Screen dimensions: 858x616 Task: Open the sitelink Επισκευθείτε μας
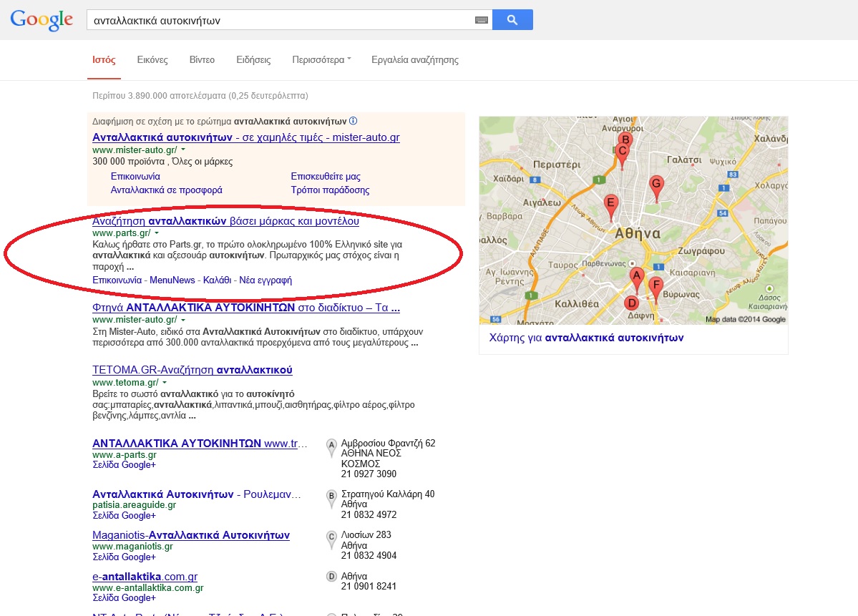click(326, 176)
